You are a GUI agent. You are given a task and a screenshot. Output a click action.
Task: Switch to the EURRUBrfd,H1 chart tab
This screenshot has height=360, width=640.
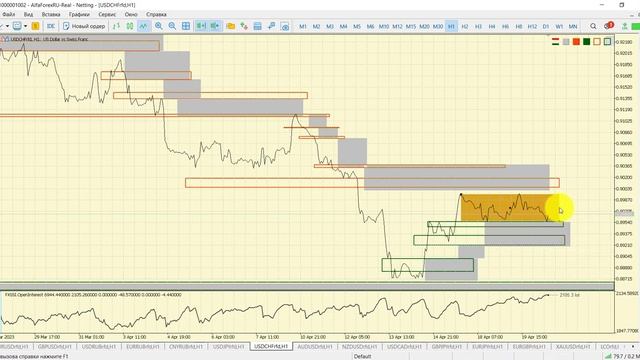click(143, 347)
